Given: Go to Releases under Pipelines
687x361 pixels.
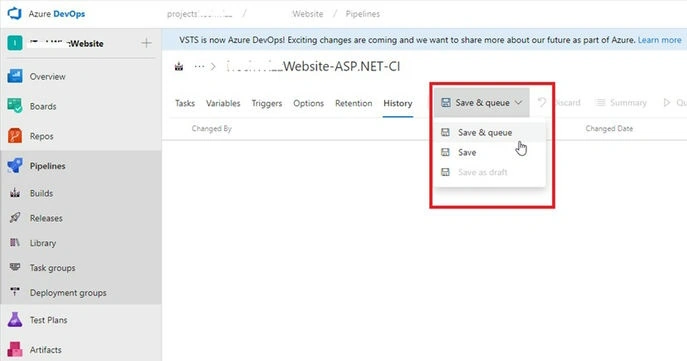Looking at the screenshot, I should point(46,218).
